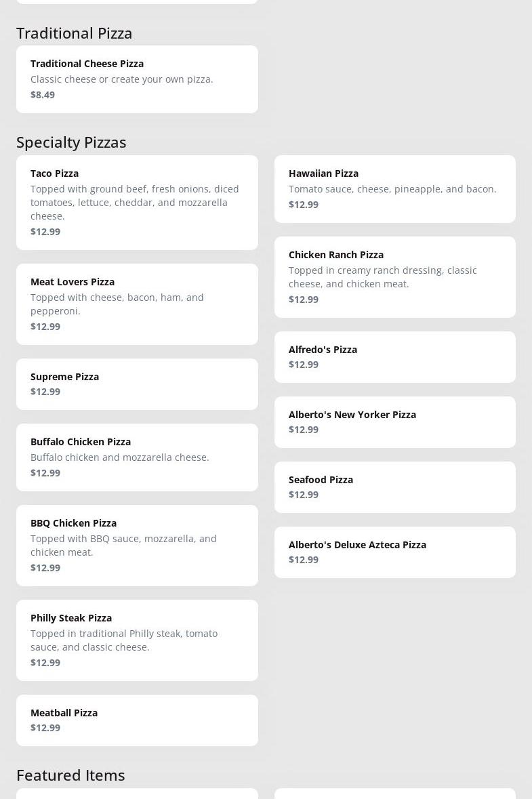
Task: Click the Specialty Pizzas section heading
Action: (x=71, y=142)
